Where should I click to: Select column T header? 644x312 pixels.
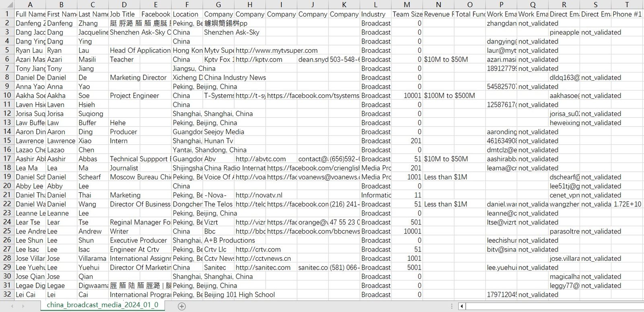(x=627, y=4)
